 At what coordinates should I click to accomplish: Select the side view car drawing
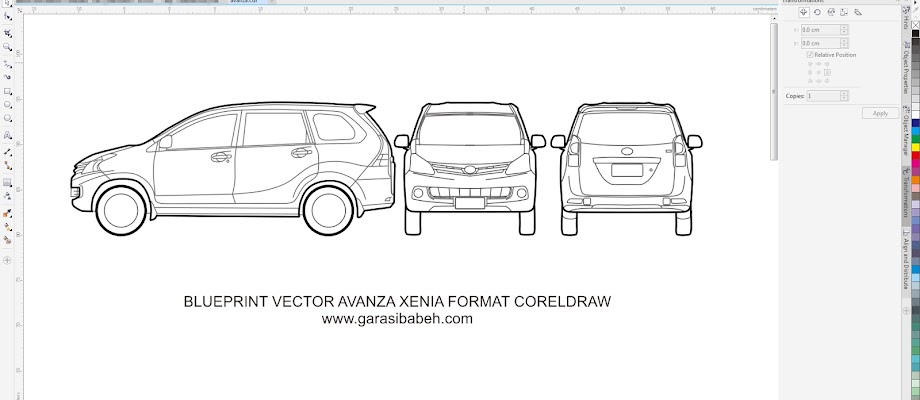pyautogui.click(x=233, y=168)
